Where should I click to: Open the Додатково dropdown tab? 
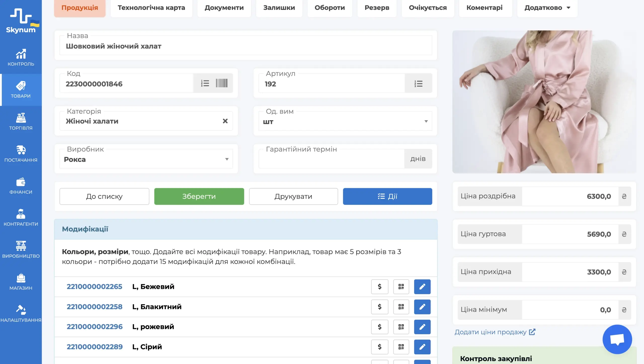pos(547,8)
